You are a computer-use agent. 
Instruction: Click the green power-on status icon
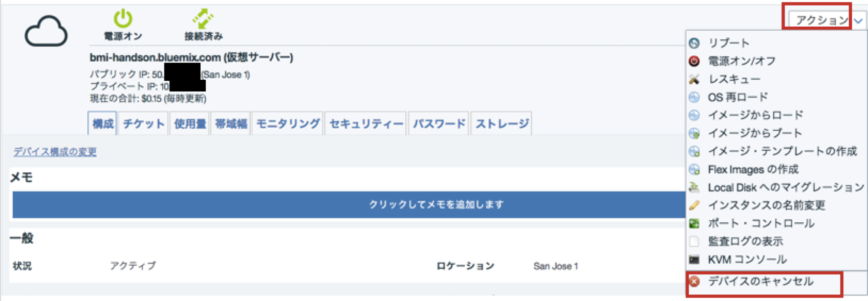click(x=123, y=19)
